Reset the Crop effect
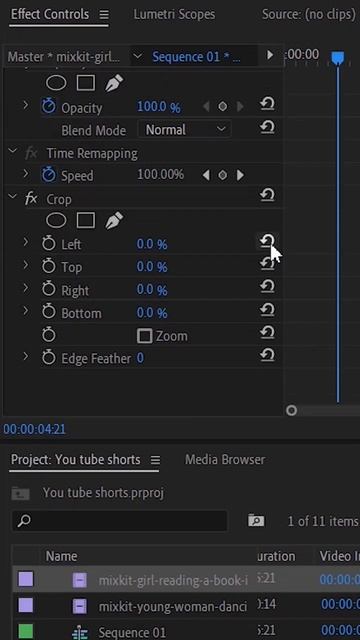The height and width of the screenshot is (640, 360). (267, 196)
